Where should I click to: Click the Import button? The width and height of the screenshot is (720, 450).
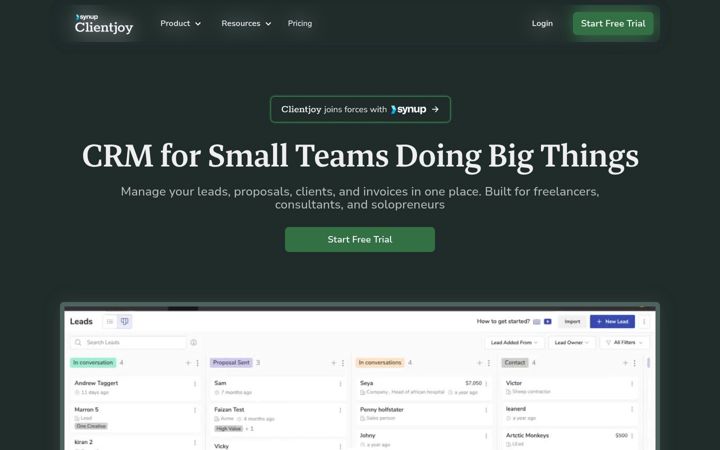click(572, 321)
